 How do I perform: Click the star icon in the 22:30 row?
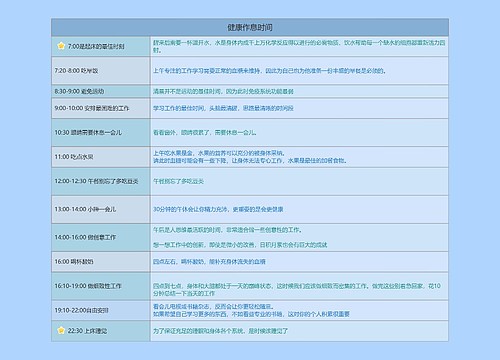[61, 331]
